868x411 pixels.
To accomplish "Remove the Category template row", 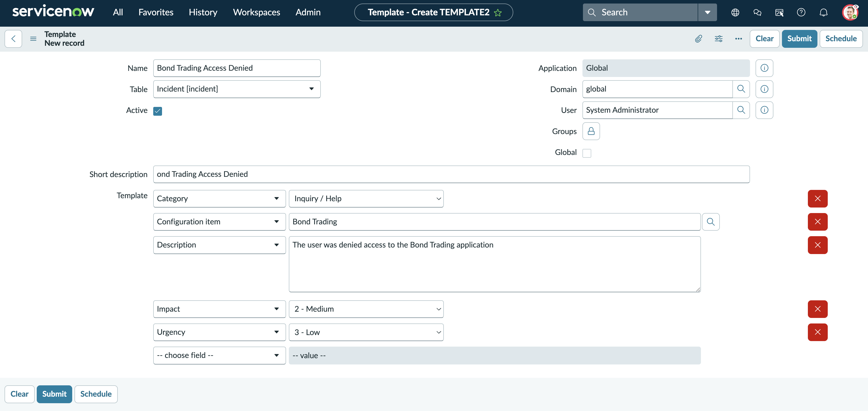I will point(817,198).
